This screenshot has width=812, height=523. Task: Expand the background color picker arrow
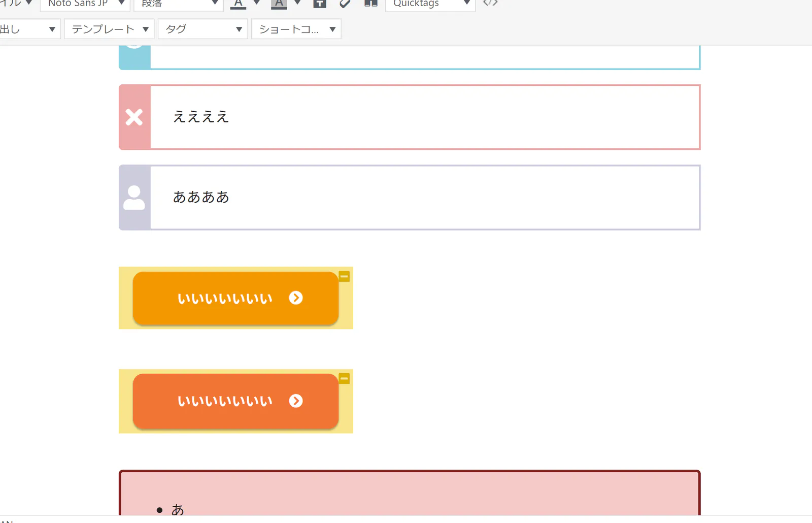pyautogui.click(x=298, y=3)
